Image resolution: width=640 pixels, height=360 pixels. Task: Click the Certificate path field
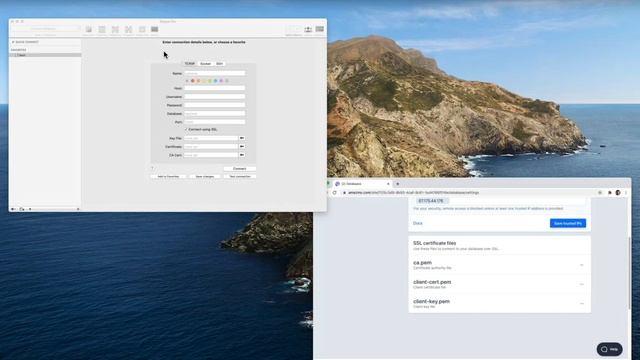tap(211, 147)
